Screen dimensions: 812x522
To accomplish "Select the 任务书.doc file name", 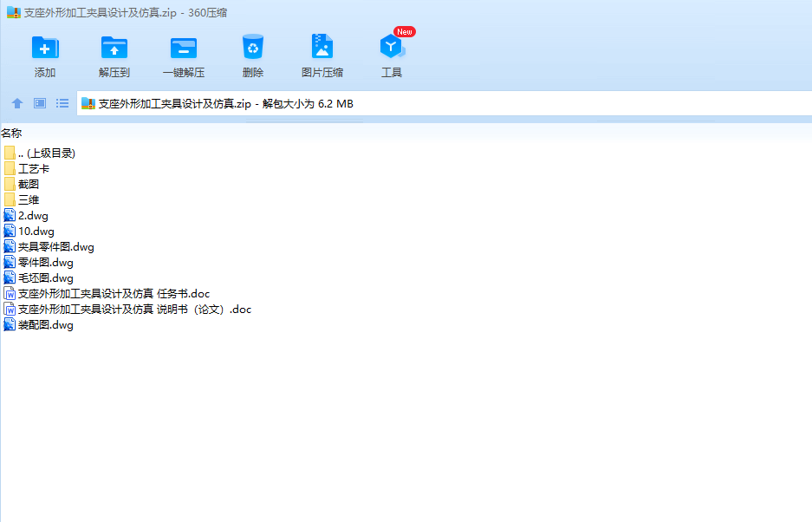I will (114, 293).
